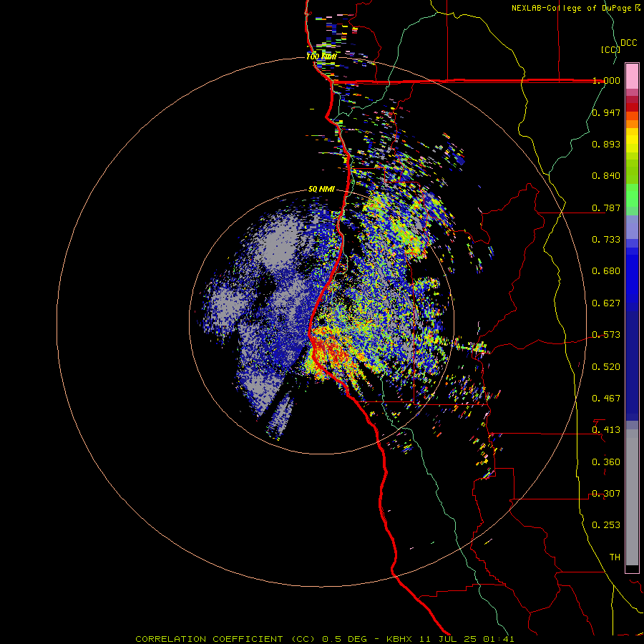Select the 0.947 scale value
The image size is (644, 644).
tap(606, 112)
